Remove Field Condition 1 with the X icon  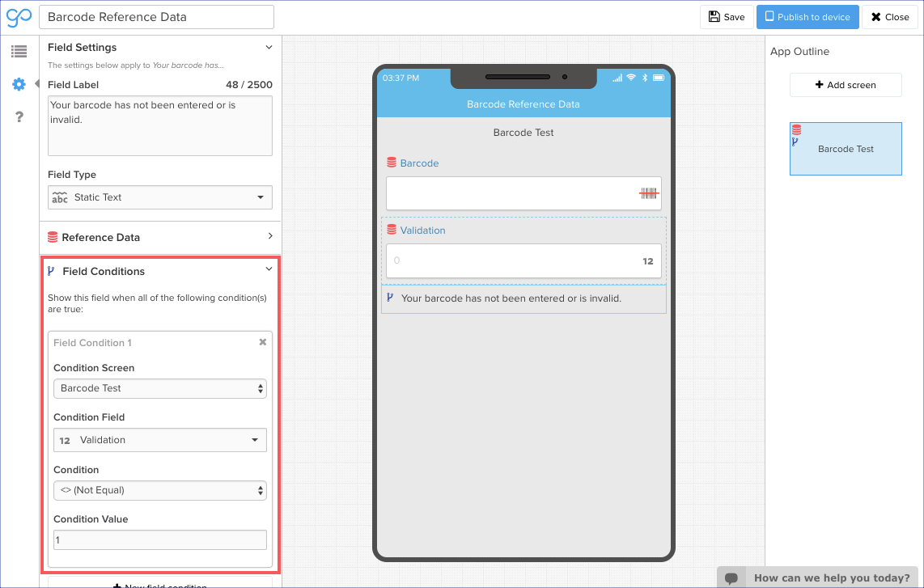262,342
